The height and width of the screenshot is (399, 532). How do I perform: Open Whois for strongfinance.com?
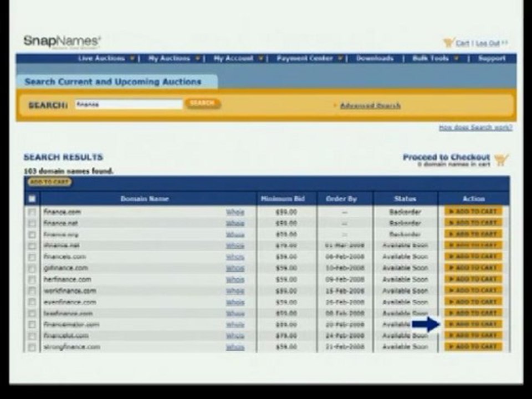pyautogui.click(x=235, y=347)
